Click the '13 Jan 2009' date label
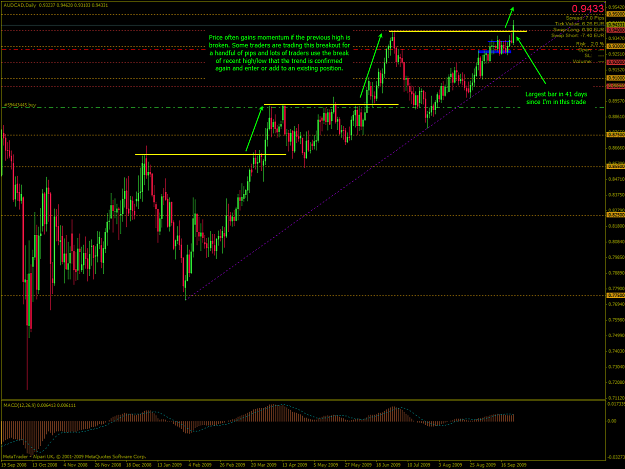The width and height of the screenshot is (625, 469). (170, 465)
